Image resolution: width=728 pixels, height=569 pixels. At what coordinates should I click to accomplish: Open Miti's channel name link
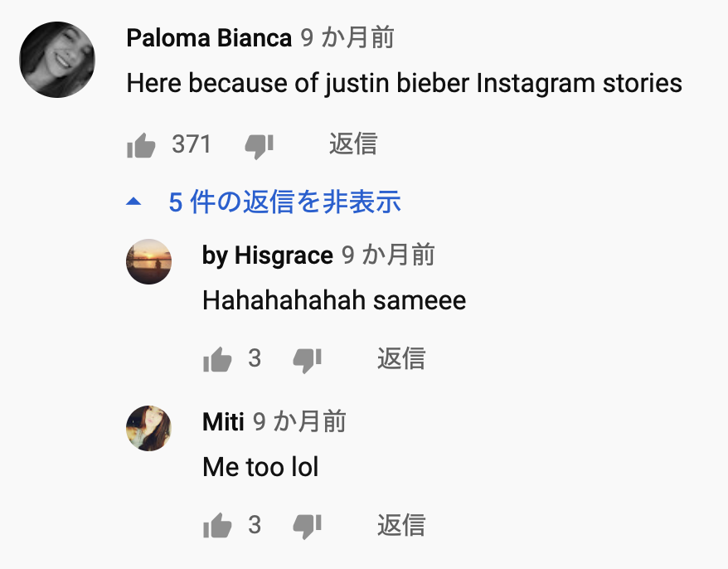click(223, 422)
